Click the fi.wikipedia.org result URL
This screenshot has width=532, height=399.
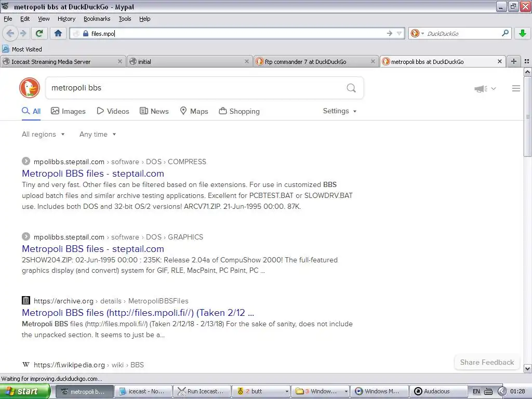88,365
